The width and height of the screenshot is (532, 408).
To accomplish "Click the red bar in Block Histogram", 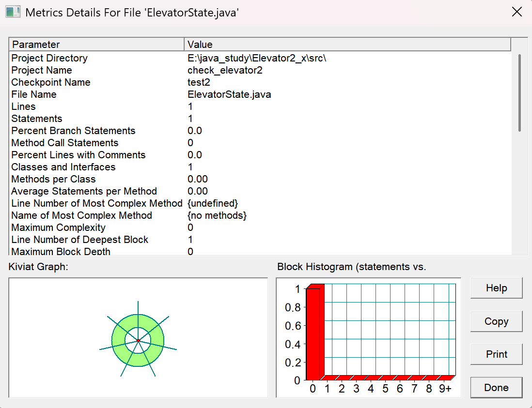I will (x=315, y=333).
